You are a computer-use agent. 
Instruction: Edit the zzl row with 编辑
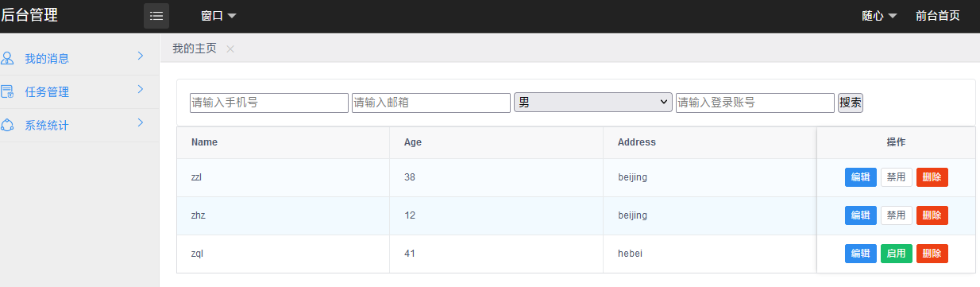click(x=861, y=177)
